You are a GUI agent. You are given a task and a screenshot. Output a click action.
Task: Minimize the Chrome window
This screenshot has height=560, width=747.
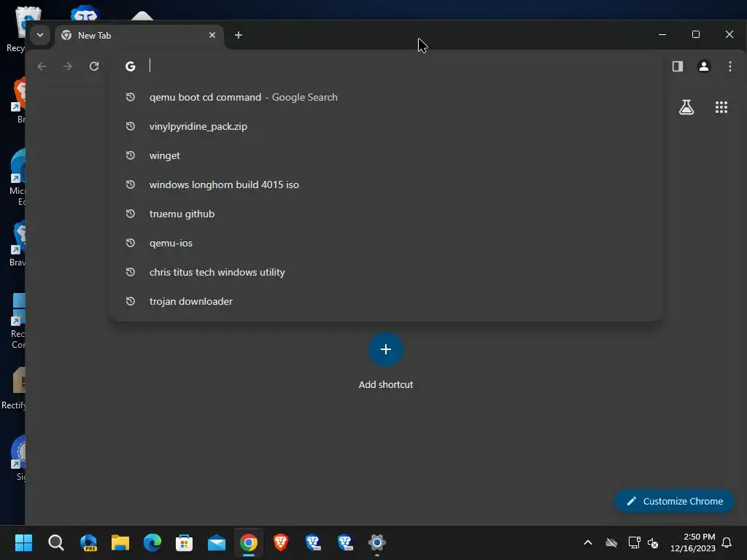(x=662, y=34)
